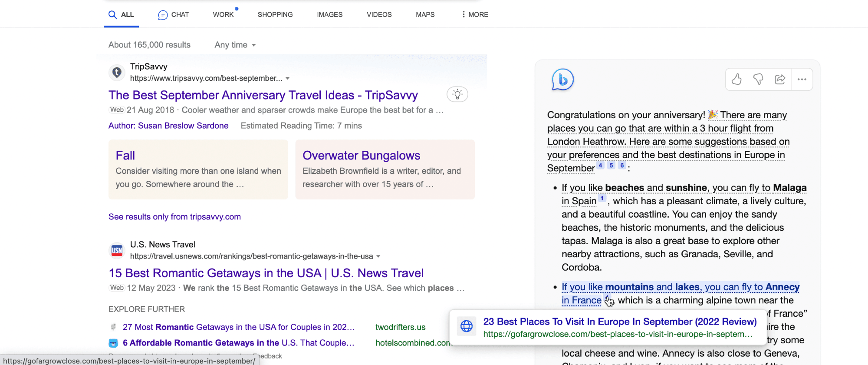This screenshot has height=365, width=868.
Task: Open the Overwater Bungalows section card
Action: (385, 169)
